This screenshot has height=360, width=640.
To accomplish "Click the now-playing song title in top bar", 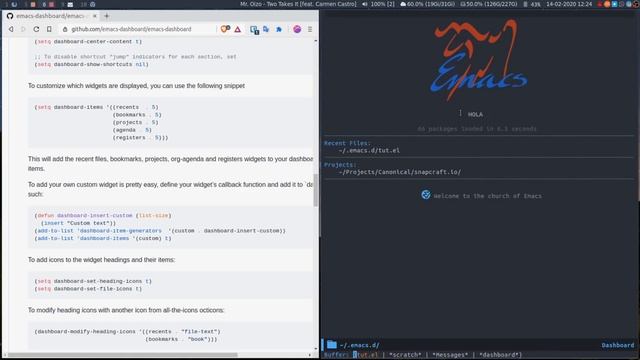I will [x=298, y=4].
